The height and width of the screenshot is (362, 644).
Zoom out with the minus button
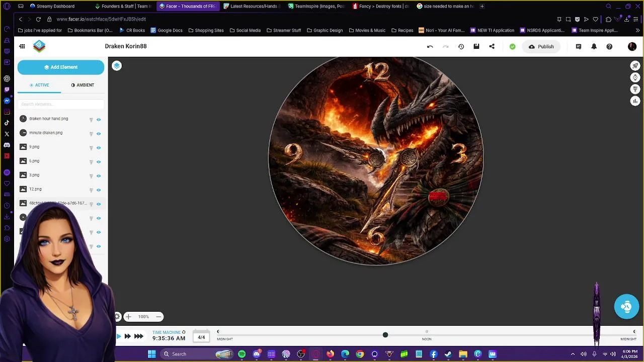tap(158, 317)
